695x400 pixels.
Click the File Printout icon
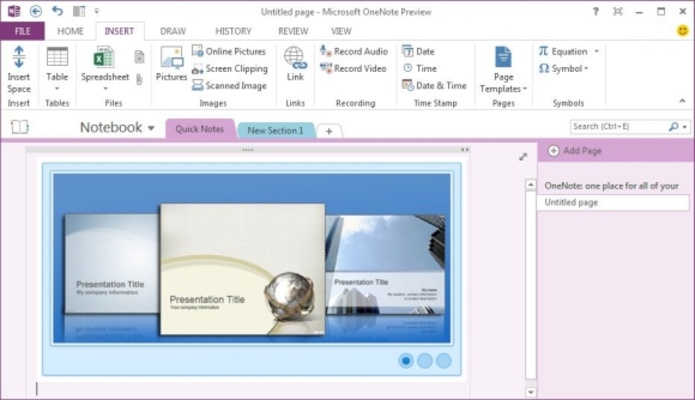click(x=139, y=57)
